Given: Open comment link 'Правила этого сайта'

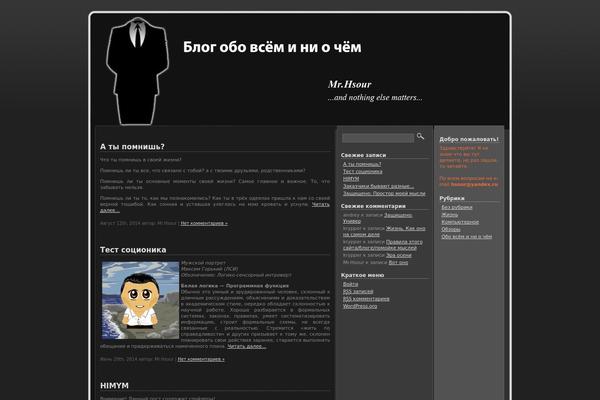Looking at the screenshot, I should [x=383, y=245].
